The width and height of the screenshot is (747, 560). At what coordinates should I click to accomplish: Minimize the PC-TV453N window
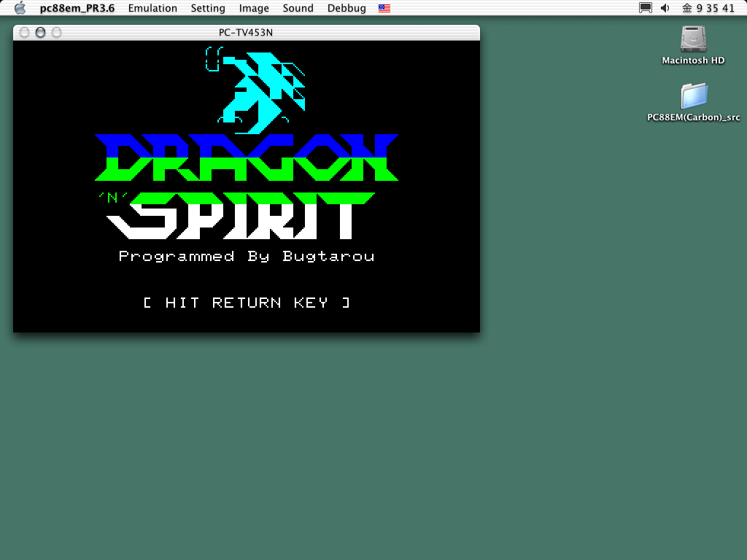pos(41,32)
